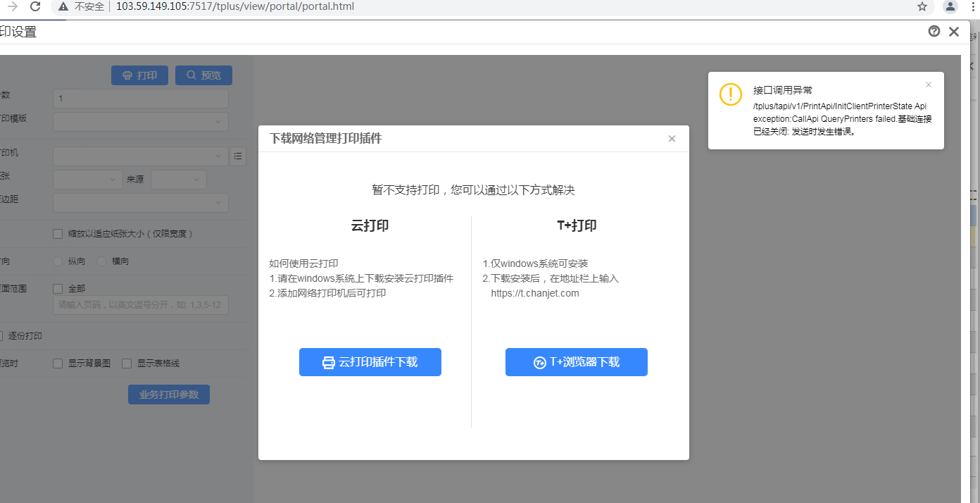Click the 如何使用云打印 text

pyautogui.click(x=304, y=263)
